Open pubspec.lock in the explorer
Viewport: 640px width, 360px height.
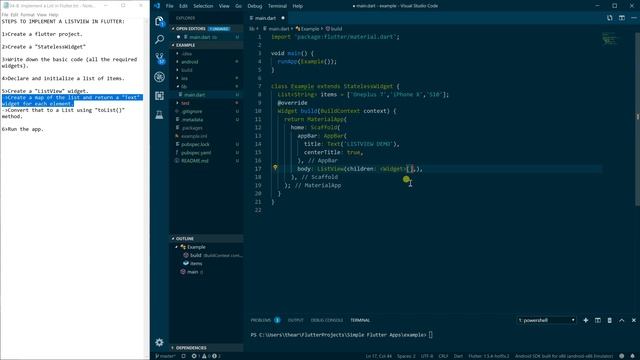click(195, 144)
